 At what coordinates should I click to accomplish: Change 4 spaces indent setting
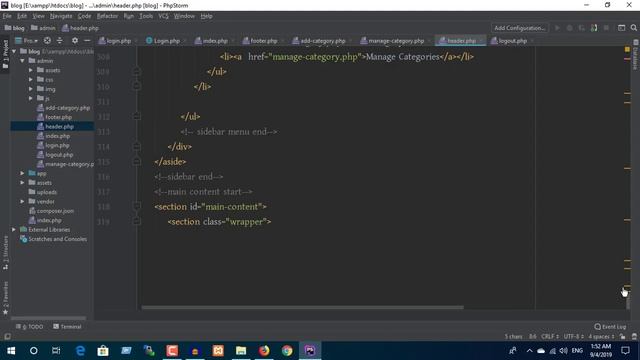tap(601, 337)
